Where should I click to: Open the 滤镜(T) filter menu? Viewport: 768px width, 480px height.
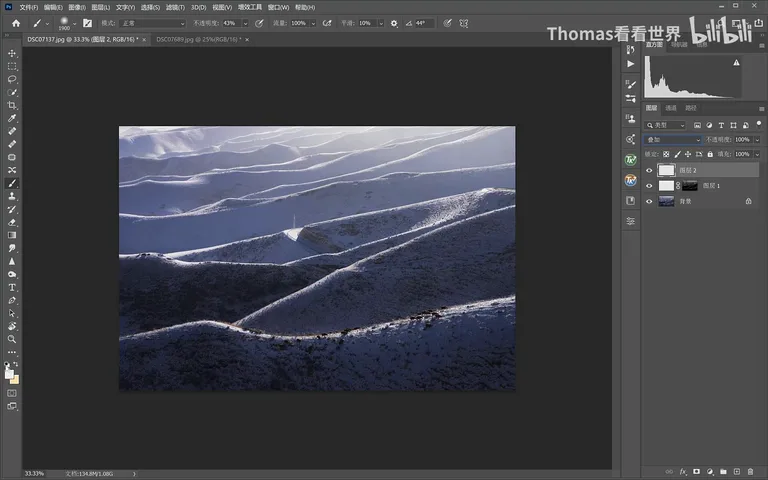coord(175,7)
